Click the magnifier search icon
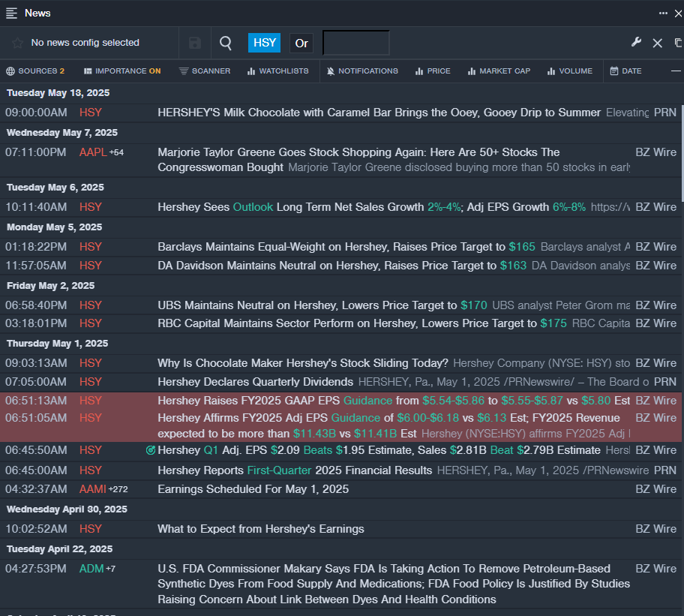The width and height of the screenshot is (684, 616). tap(226, 43)
